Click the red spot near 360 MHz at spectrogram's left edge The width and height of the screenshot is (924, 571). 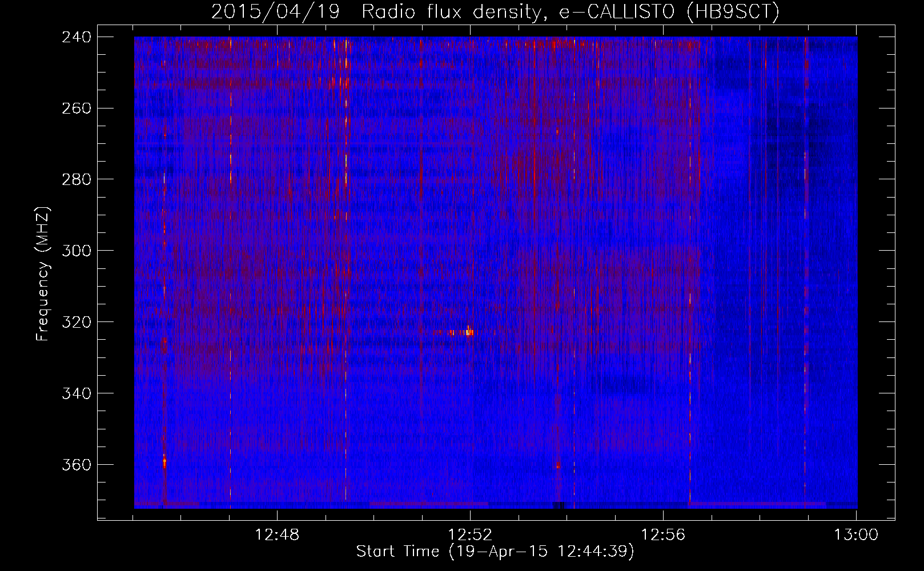click(x=164, y=461)
